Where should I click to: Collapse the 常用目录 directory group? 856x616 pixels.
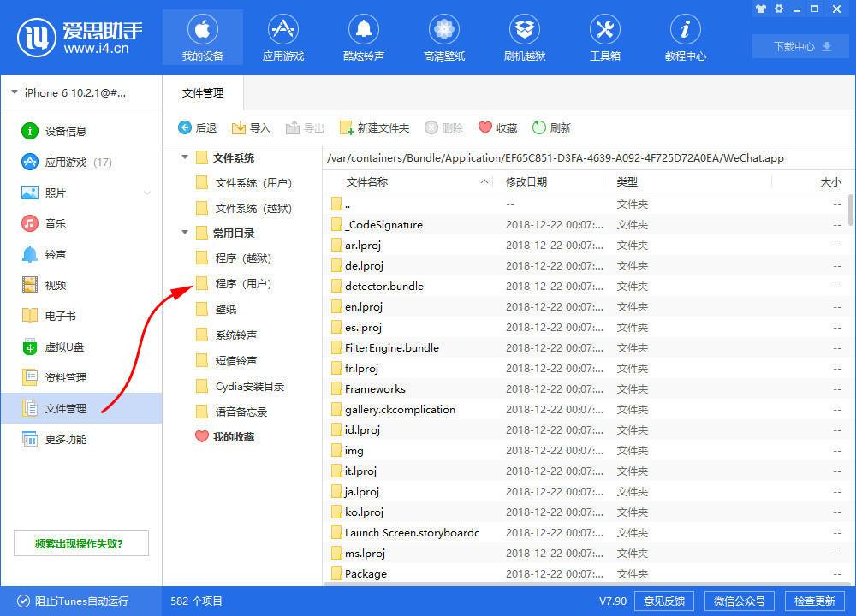[184, 232]
